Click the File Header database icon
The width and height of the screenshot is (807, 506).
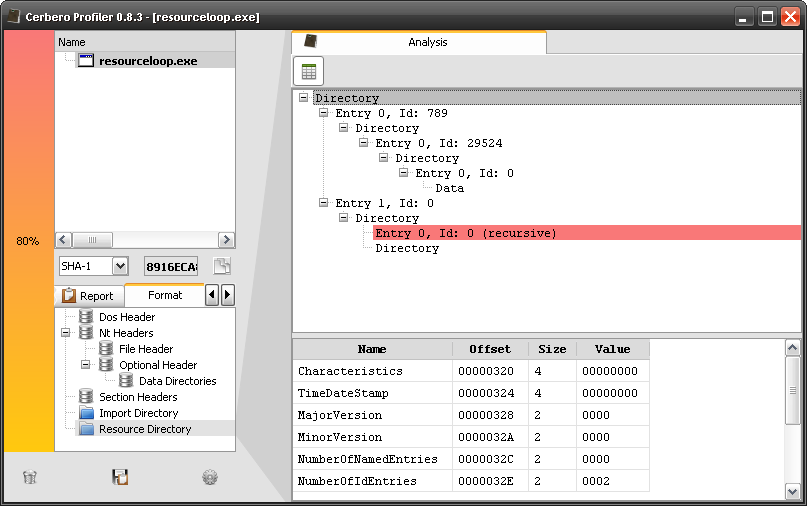[x=106, y=348]
